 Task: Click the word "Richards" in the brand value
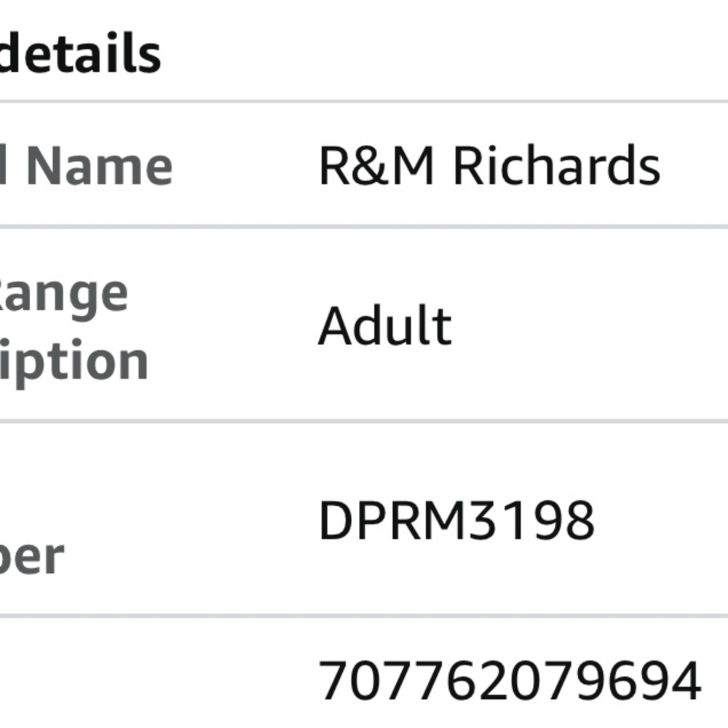coord(556,166)
